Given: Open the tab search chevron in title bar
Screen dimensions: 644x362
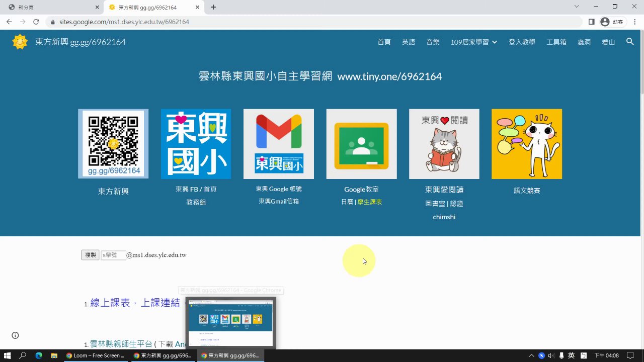Looking at the screenshot, I should [x=577, y=7].
